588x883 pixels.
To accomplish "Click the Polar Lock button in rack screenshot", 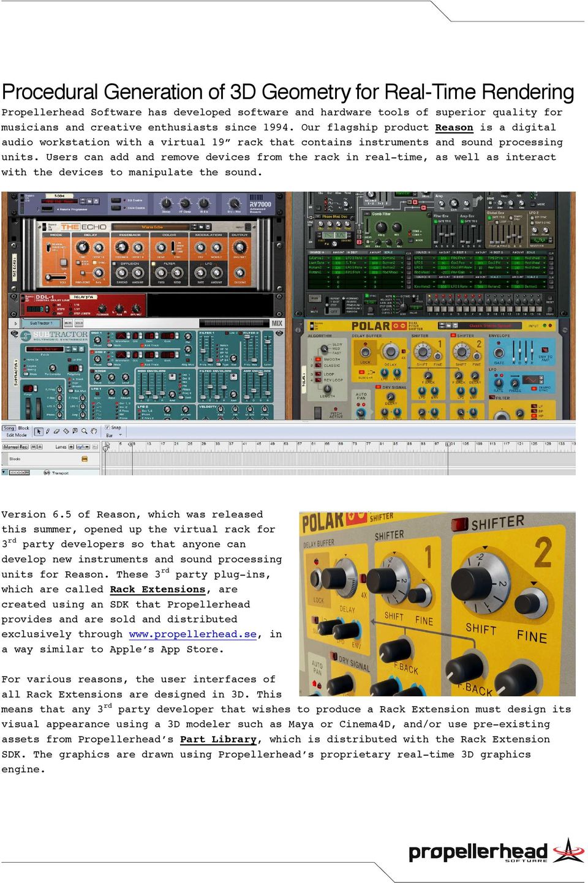I will [x=365, y=352].
